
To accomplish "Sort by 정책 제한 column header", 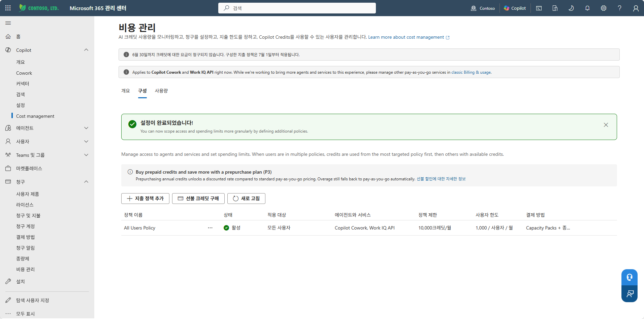I will click(x=427, y=215).
